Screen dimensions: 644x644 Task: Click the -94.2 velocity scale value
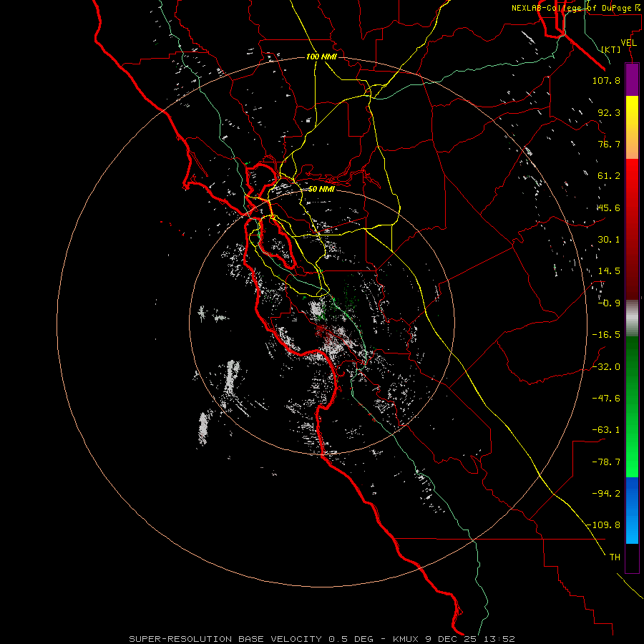pos(606,493)
